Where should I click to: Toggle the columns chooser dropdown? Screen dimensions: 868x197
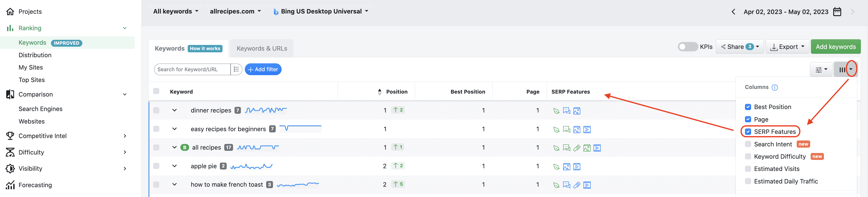pyautogui.click(x=845, y=70)
